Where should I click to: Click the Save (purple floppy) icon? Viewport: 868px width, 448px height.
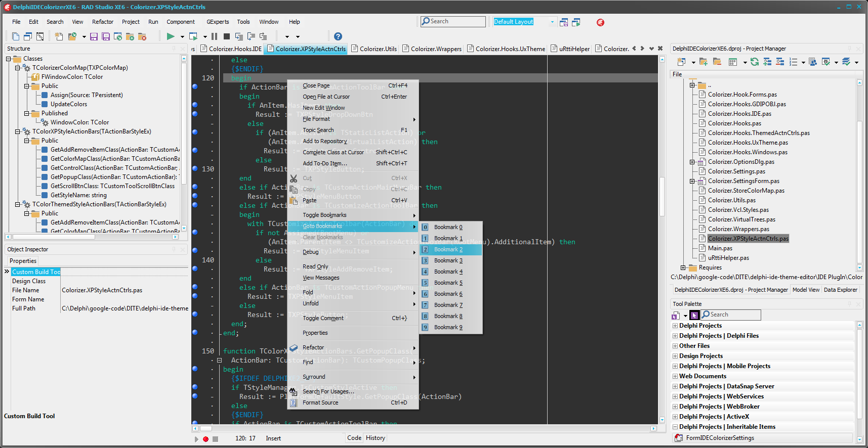94,36
